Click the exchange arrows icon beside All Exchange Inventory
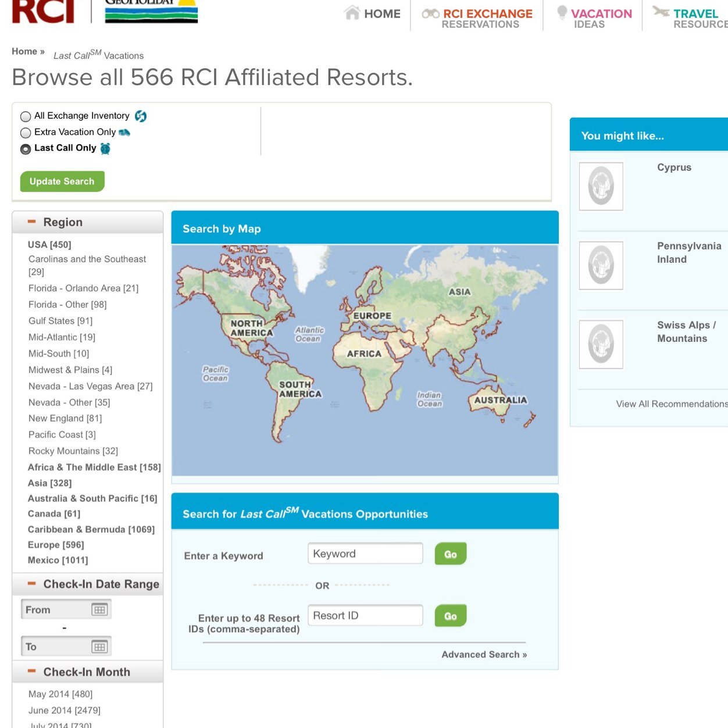This screenshot has width=728, height=728. point(141,116)
